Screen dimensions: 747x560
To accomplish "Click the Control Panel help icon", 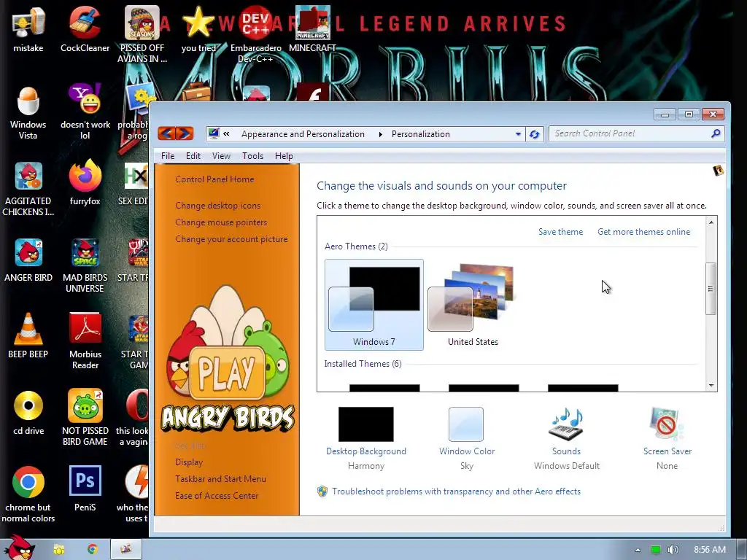I will pyautogui.click(x=718, y=171).
